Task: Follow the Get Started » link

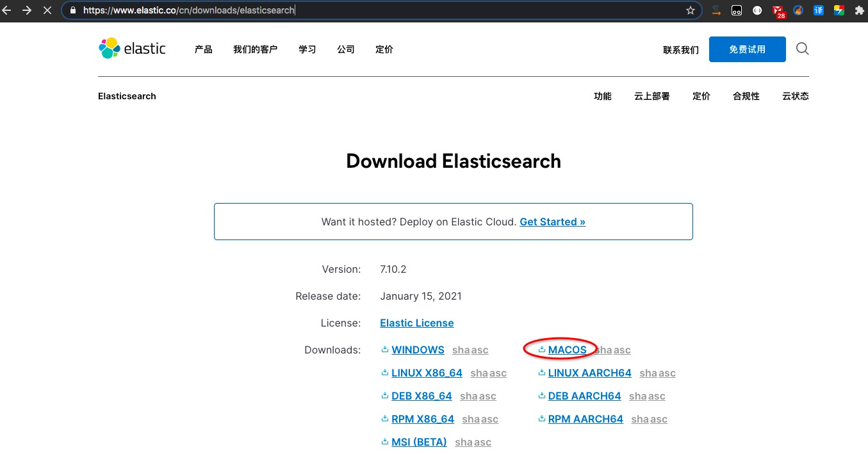Action: (553, 222)
